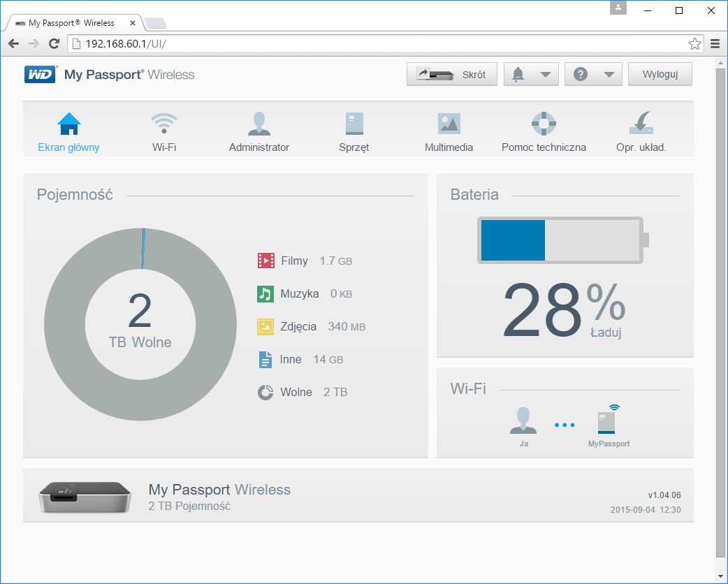Open the notifications bell dropdown
The image size is (728, 584).
point(531,73)
